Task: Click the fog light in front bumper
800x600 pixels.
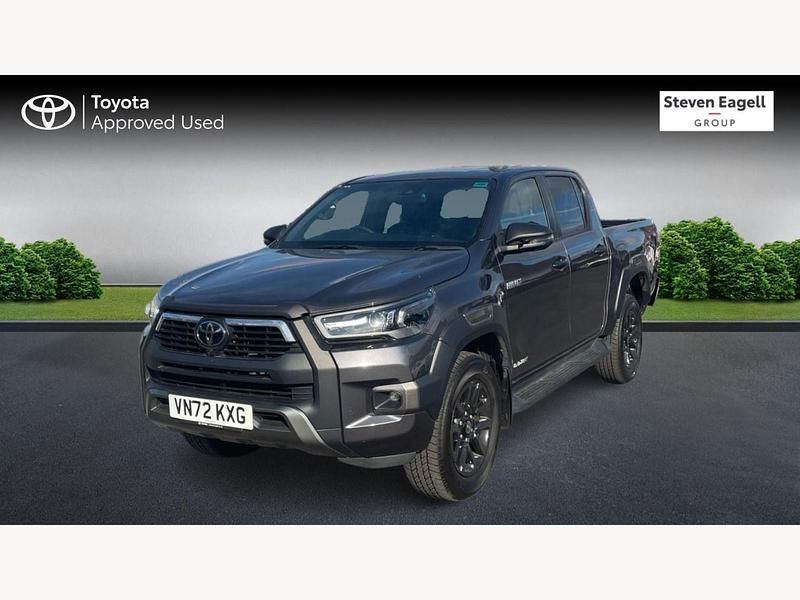Action: coord(390,397)
